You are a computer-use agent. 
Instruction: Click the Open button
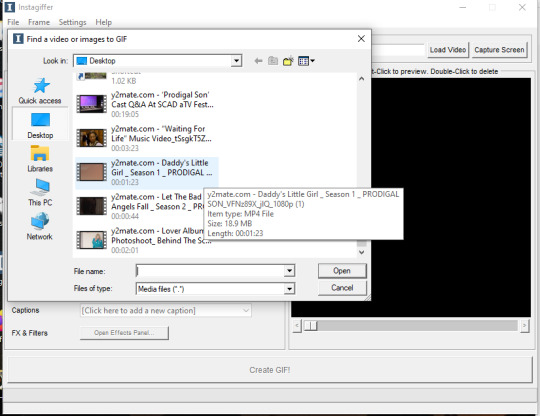pos(342,271)
